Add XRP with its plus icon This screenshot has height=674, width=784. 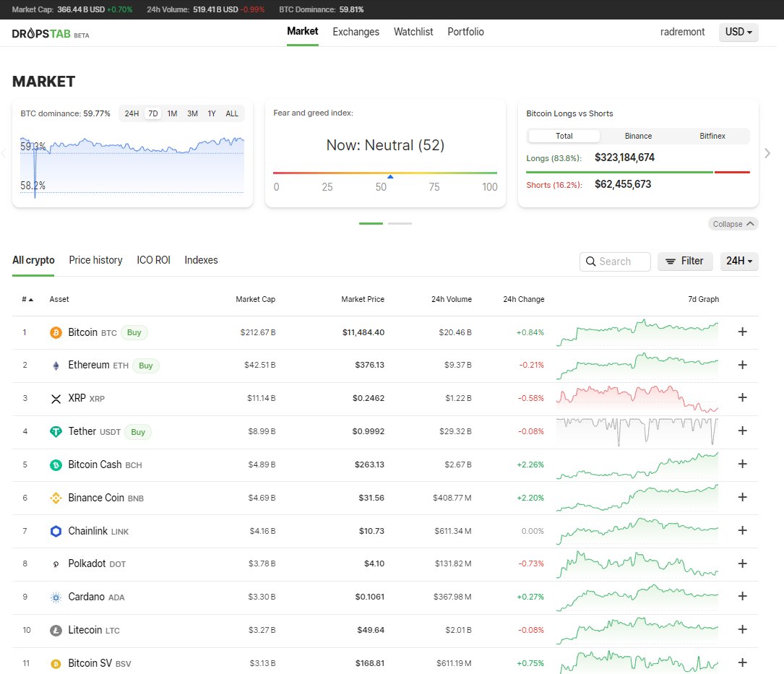point(743,397)
